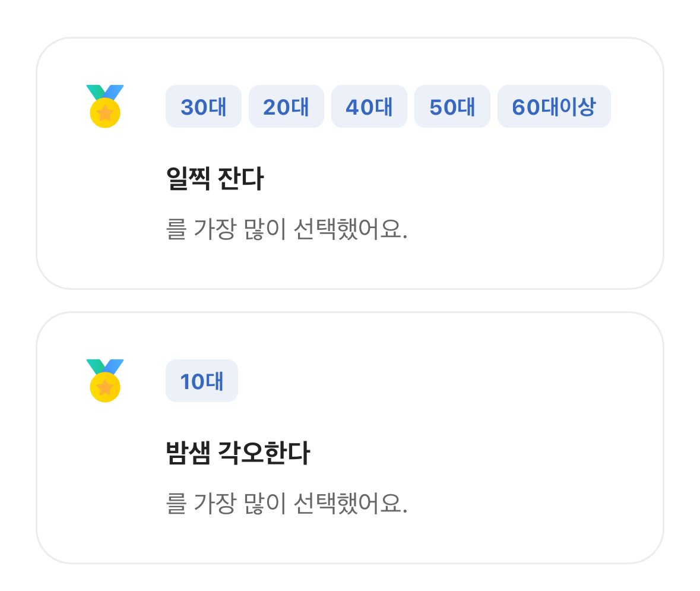700x591 pixels.
Task: Click the '밤샘 각오한다' heading
Action: (237, 453)
